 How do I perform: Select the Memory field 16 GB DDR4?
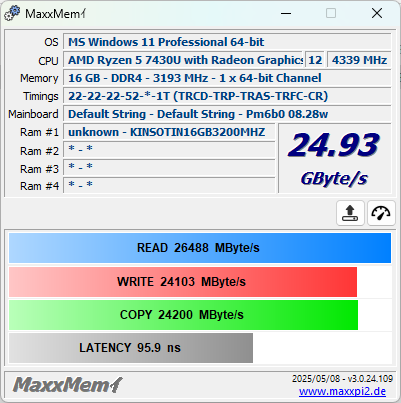point(227,78)
